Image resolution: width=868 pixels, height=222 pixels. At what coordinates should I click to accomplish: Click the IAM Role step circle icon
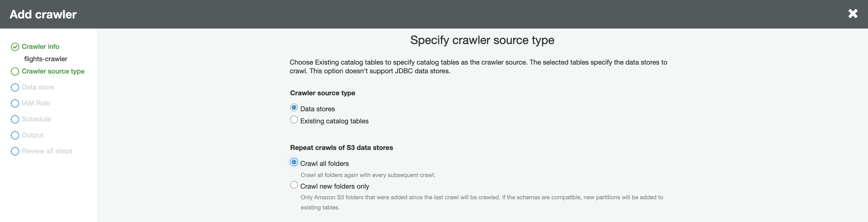[x=15, y=103]
